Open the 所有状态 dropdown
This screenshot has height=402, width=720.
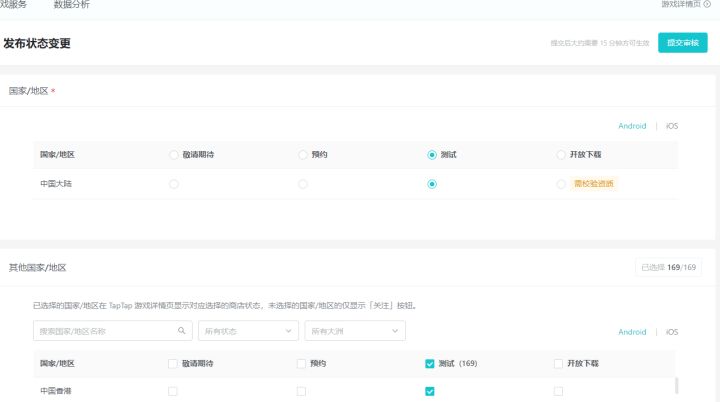click(248, 331)
